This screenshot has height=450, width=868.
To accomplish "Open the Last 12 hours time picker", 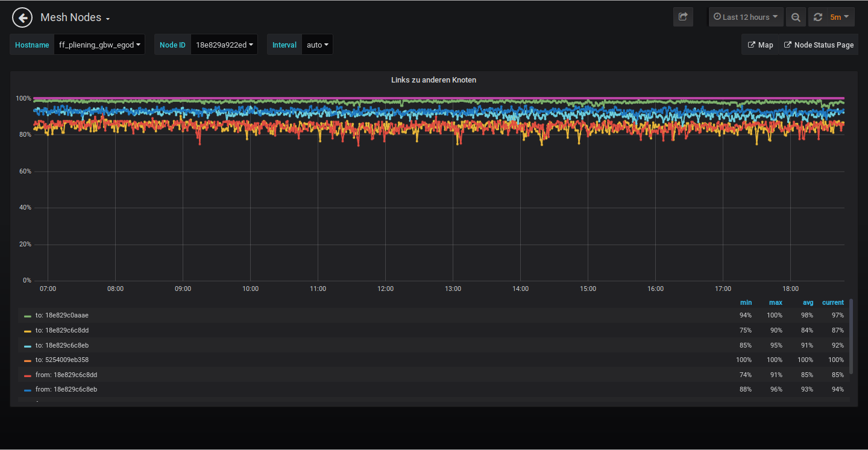I will coord(746,17).
